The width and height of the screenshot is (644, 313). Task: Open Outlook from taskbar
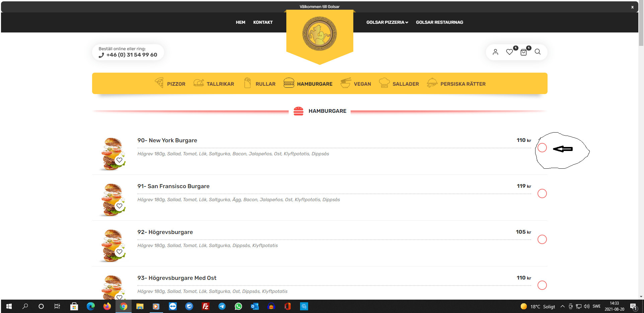[255, 306]
